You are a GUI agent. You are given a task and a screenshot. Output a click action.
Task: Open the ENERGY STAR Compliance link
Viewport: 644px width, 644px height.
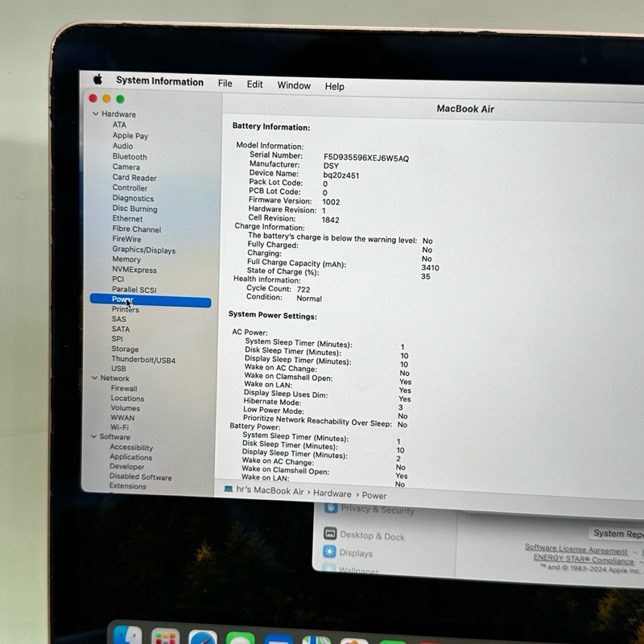(583, 559)
